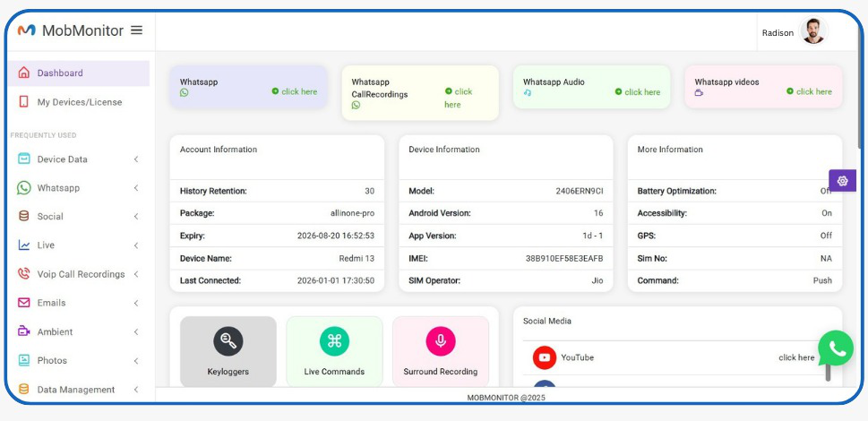
Task: Toggle the hamburger menu beside MobMonitor
Action: (136, 30)
